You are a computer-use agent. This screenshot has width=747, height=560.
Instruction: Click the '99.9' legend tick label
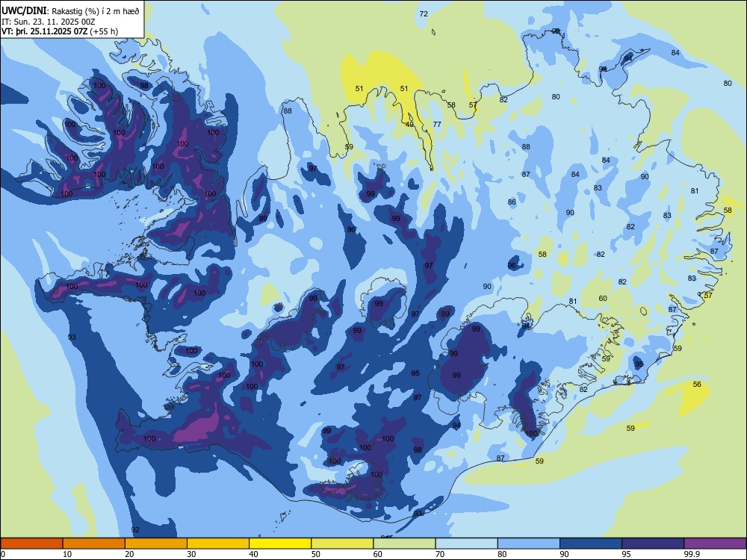[x=692, y=554]
